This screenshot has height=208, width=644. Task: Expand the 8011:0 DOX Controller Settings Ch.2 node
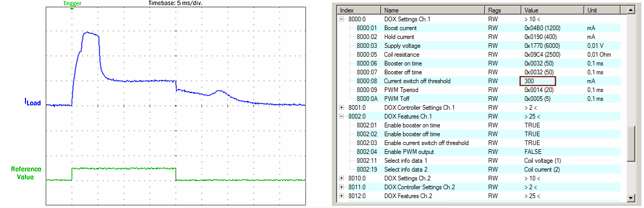coord(342,187)
